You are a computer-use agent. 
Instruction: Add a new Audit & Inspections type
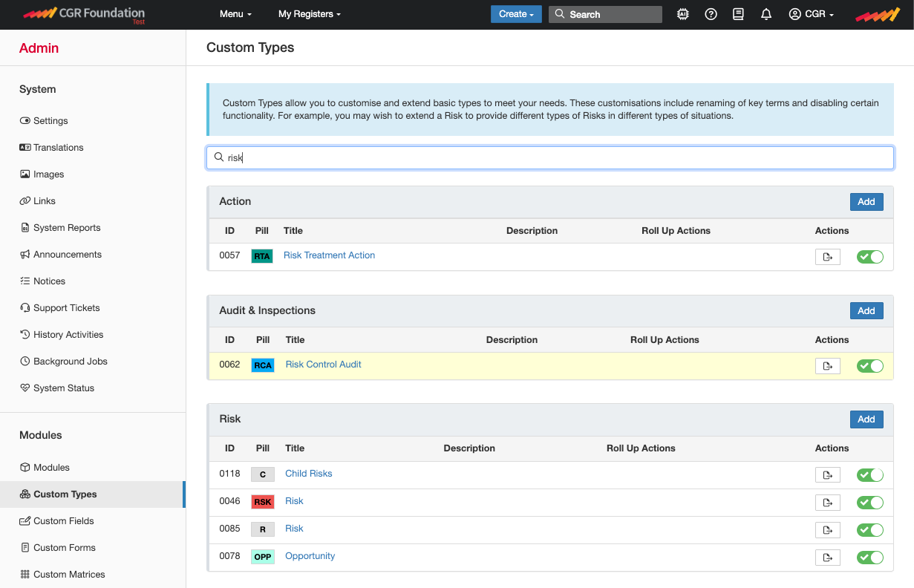tap(866, 310)
